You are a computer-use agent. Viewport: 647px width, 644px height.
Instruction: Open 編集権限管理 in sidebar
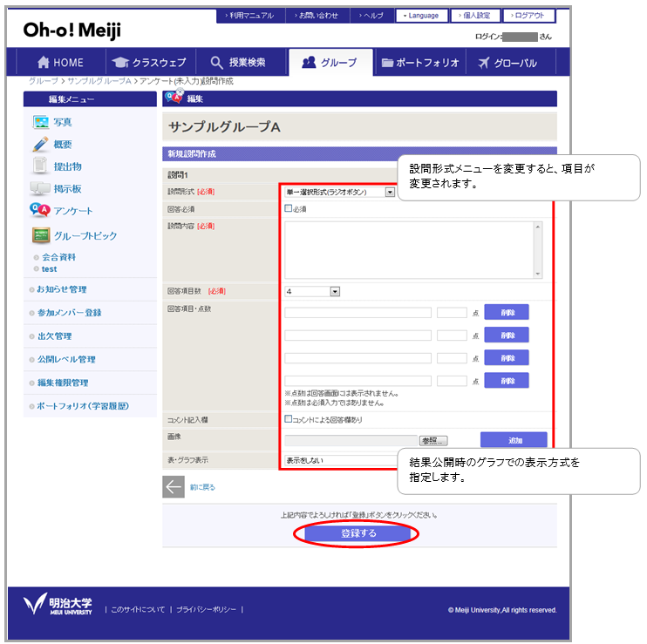point(63,383)
